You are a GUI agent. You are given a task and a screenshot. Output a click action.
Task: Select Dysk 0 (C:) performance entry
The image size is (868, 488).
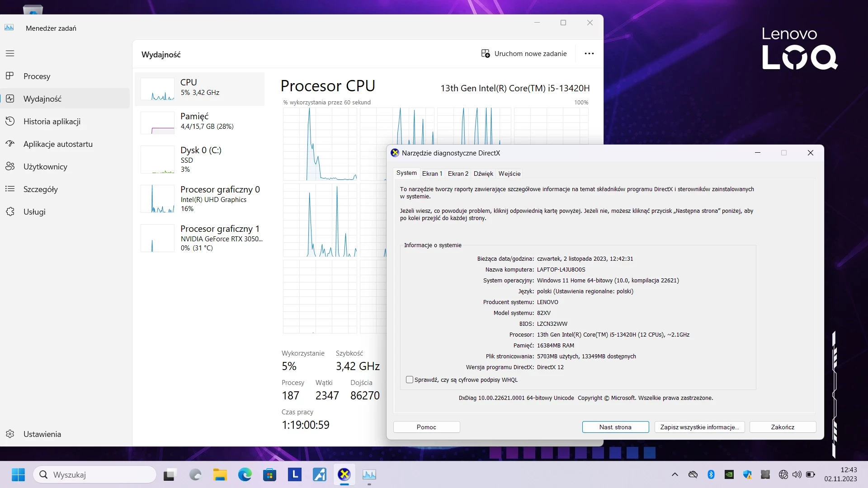[200, 160]
